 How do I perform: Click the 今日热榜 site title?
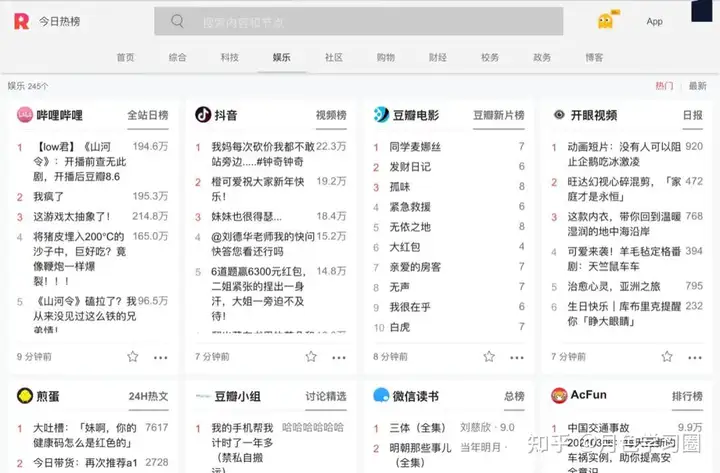coord(59,21)
